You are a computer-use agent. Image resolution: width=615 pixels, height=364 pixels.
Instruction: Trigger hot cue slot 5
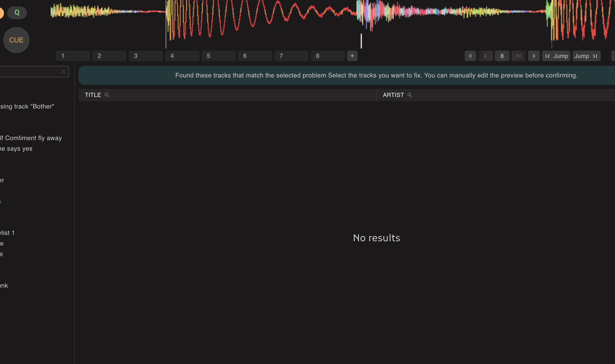pos(218,56)
